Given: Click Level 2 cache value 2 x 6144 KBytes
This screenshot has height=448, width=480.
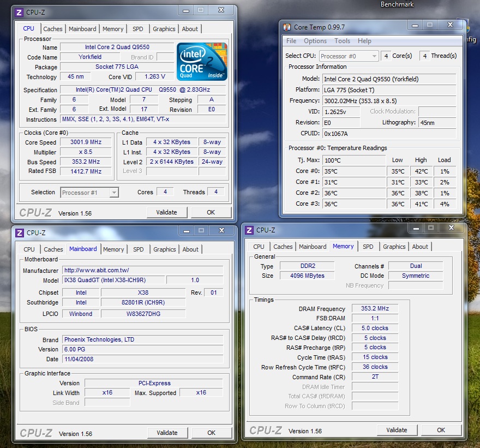Looking at the screenshot, I should click(172, 162).
